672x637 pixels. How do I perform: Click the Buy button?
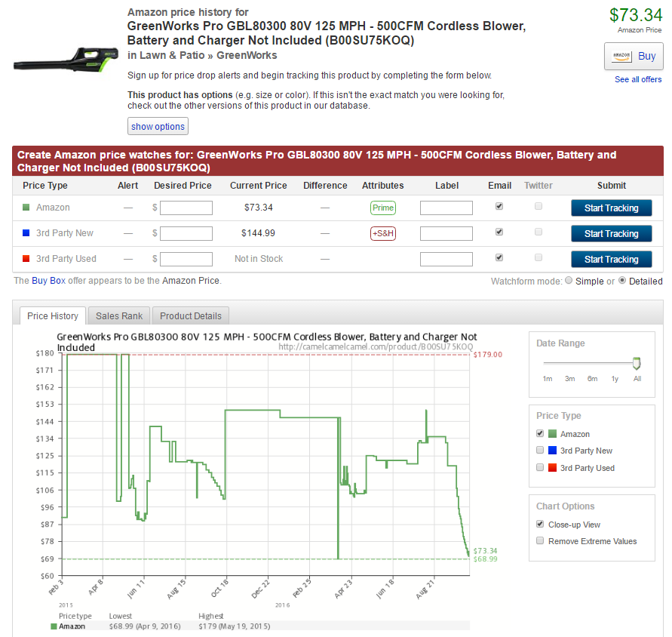(x=634, y=56)
